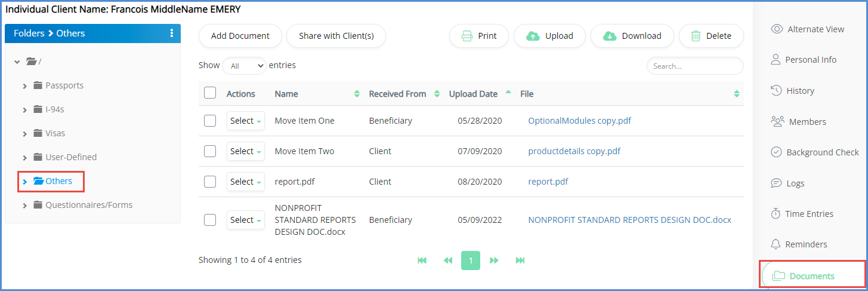The height and width of the screenshot is (291, 868).
Task: Click the document search field
Action: [694, 66]
